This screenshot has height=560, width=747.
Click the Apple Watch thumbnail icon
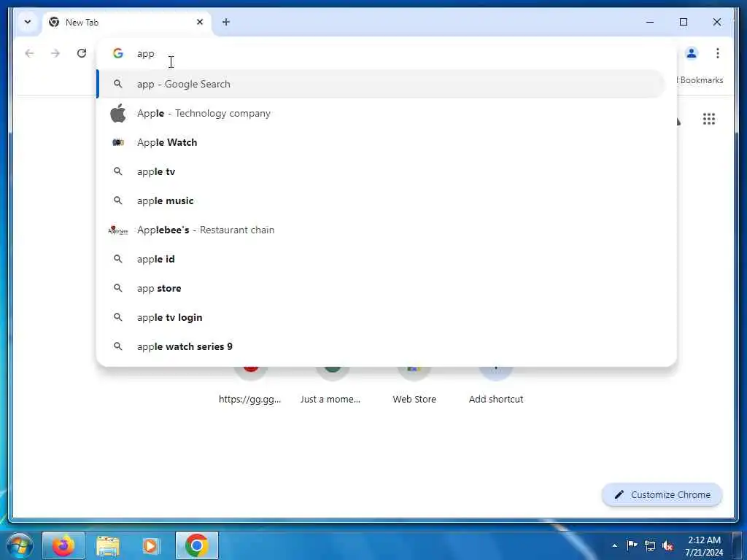(x=118, y=142)
